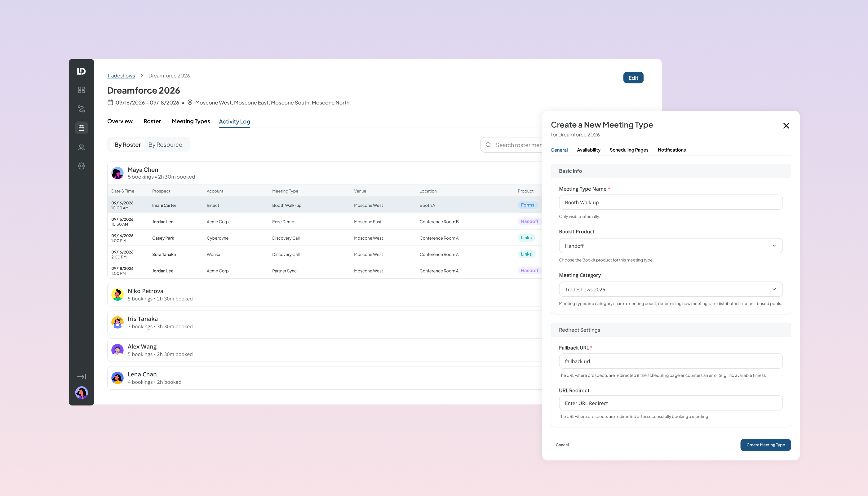This screenshot has height=496, width=868.
Task: Expand Iris Tanaka's bookings
Action: tap(324, 322)
